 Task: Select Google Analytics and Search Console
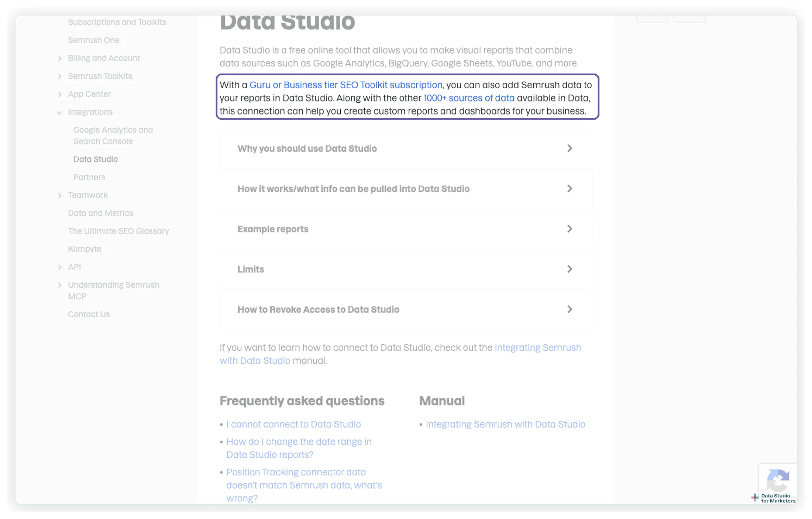113,136
